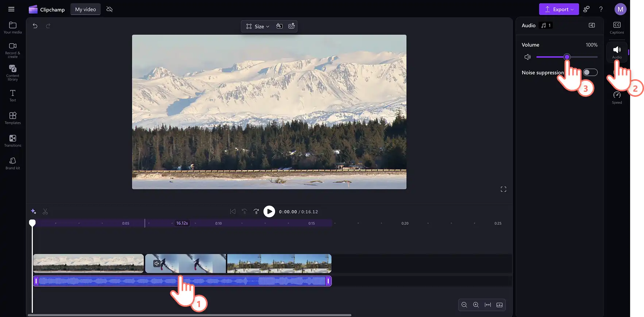Open Your media panel

click(13, 28)
